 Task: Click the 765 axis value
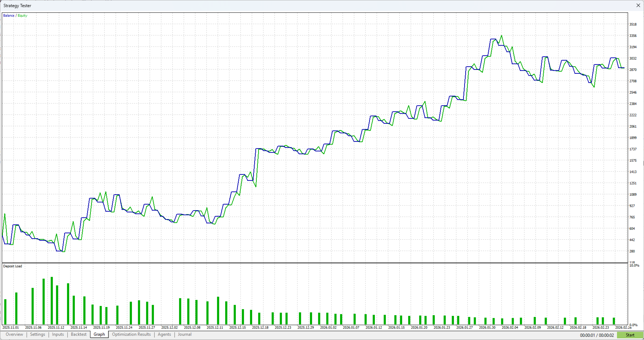632,217
